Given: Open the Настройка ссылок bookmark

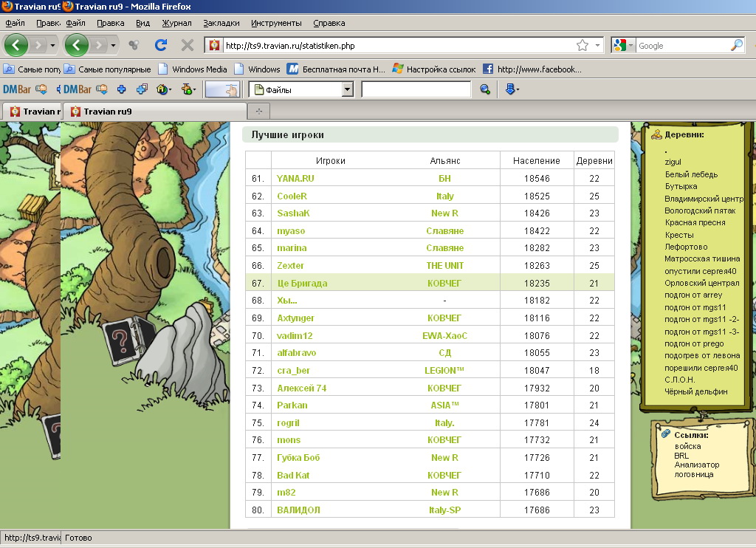Looking at the screenshot, I should point(434,69).
